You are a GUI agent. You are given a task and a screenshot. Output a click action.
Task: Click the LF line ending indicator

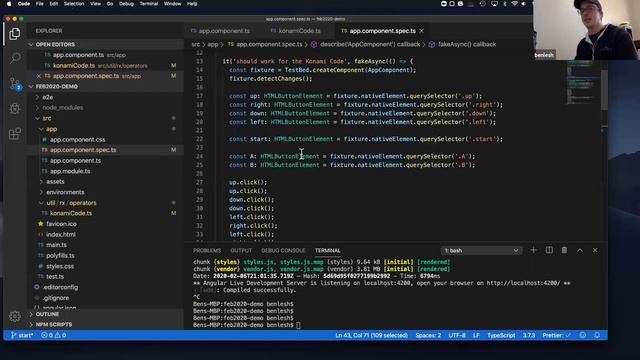click(476, 335)
